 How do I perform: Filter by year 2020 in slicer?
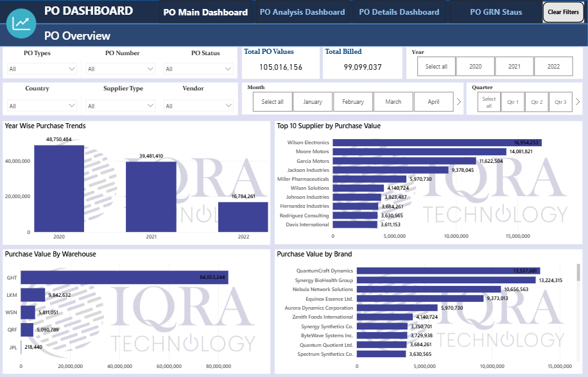point(475,66)
